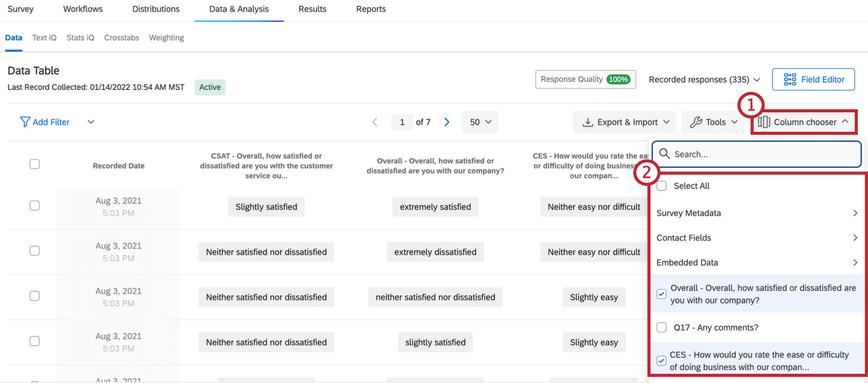This screenshot has height=383, width=868.
Task: Switch to the Text iQ tab
Action: click(44, 38)
